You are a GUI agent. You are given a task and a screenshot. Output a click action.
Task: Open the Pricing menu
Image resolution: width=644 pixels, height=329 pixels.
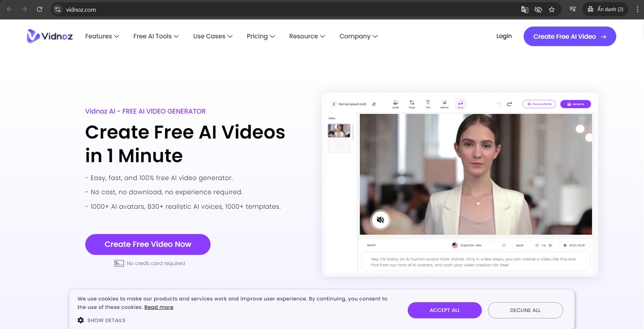(260, 36)
